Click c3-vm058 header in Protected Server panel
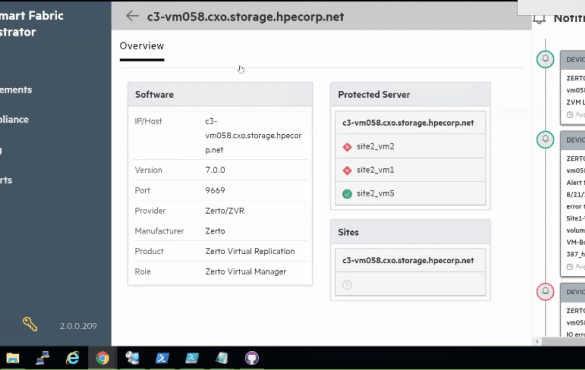Viewport: 585px width, 370px height. click(410, 123)
